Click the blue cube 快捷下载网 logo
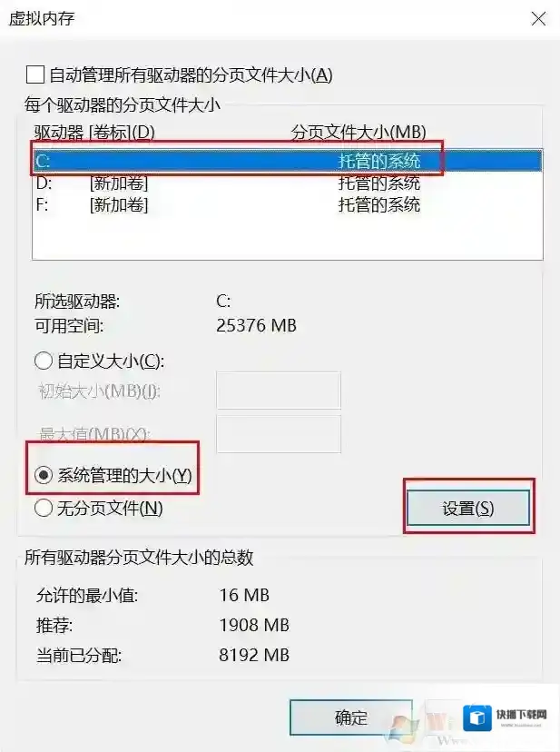 pos(477,717)
